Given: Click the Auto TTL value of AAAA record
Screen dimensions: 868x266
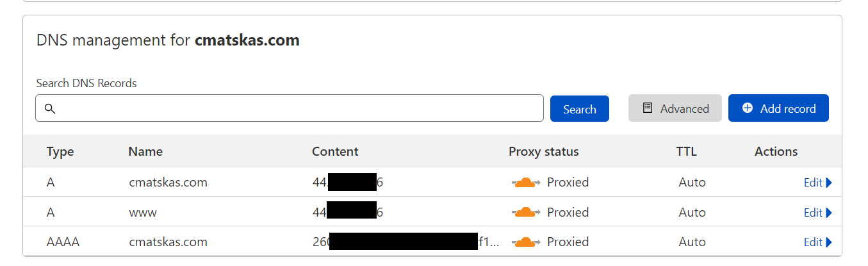Looking at the screenshot, I should tap(692, 242).
